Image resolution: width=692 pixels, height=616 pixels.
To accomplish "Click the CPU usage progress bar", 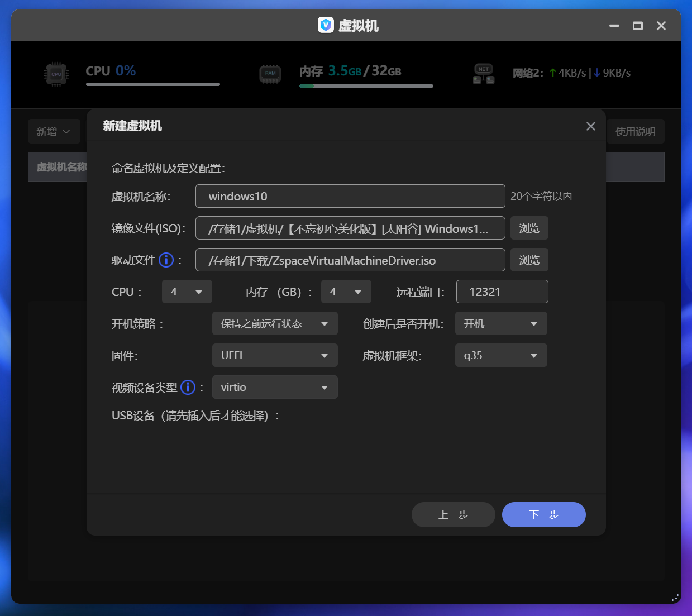I will point(153,85).
